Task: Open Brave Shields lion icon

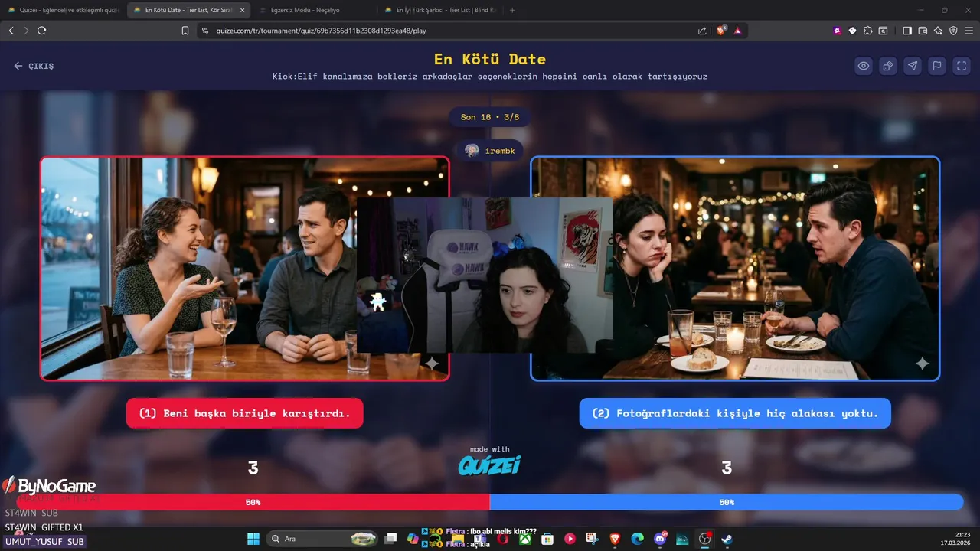Action: (x=721, y=31)
